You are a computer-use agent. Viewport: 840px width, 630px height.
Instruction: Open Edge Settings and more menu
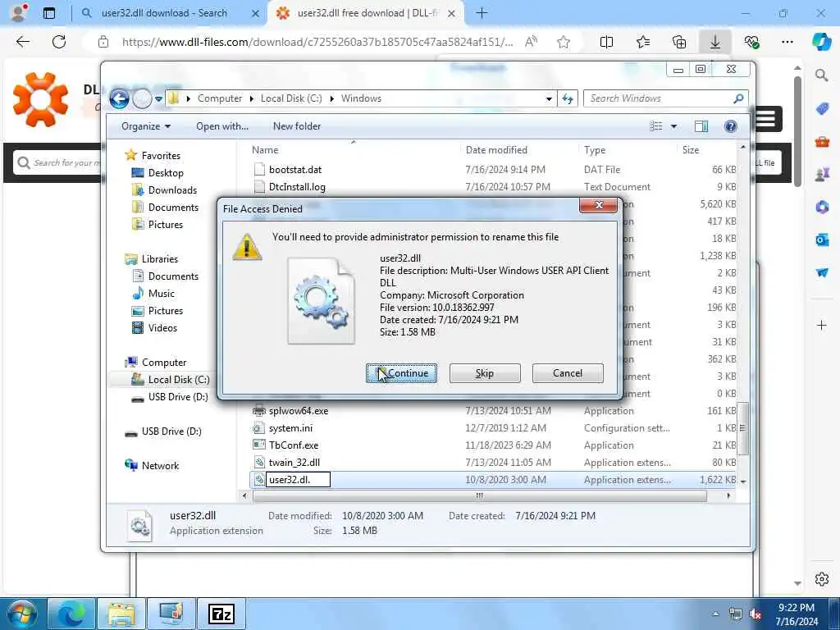click(x=787, y=42)
